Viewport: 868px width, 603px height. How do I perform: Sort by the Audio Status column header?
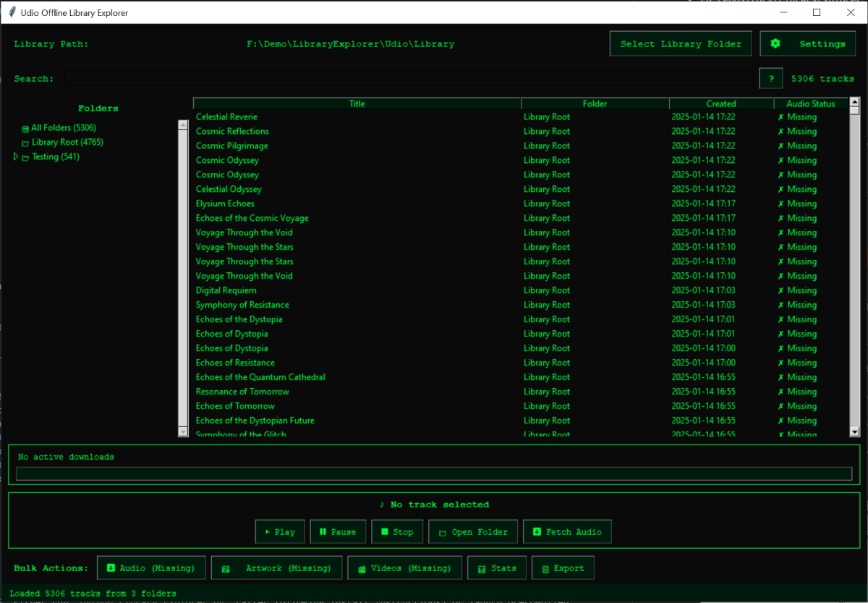click(x=811, y=104)
